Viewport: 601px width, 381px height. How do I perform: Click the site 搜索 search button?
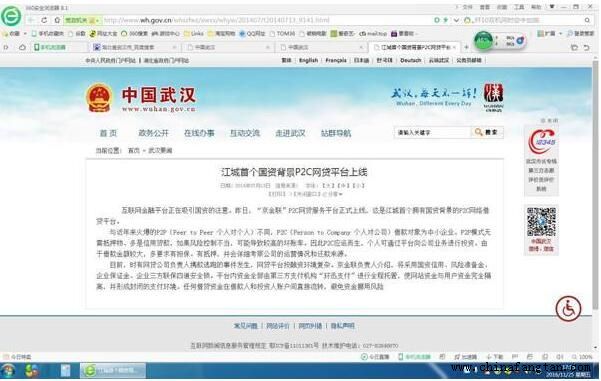point(487,132)
